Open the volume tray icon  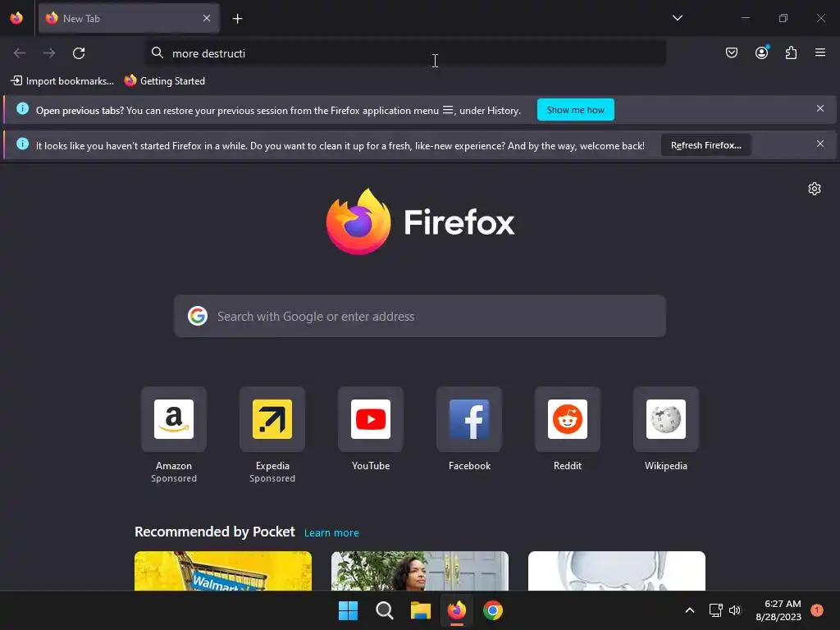735,610
